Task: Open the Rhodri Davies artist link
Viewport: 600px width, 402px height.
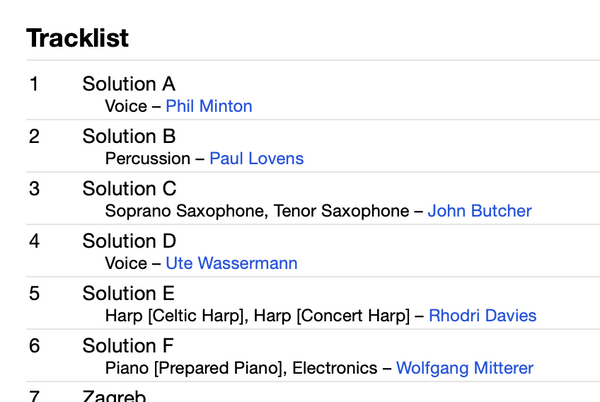Action: tap(483, 316)
